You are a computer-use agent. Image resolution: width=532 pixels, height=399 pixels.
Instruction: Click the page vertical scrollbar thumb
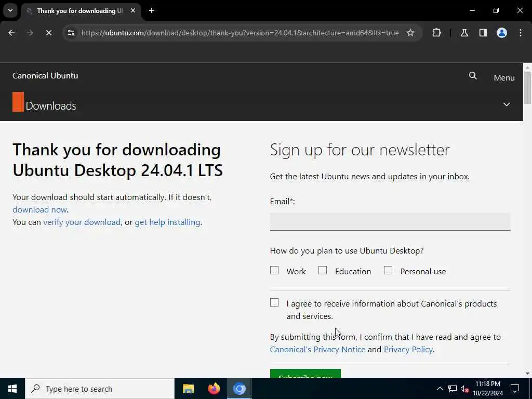tap(527, 87)
